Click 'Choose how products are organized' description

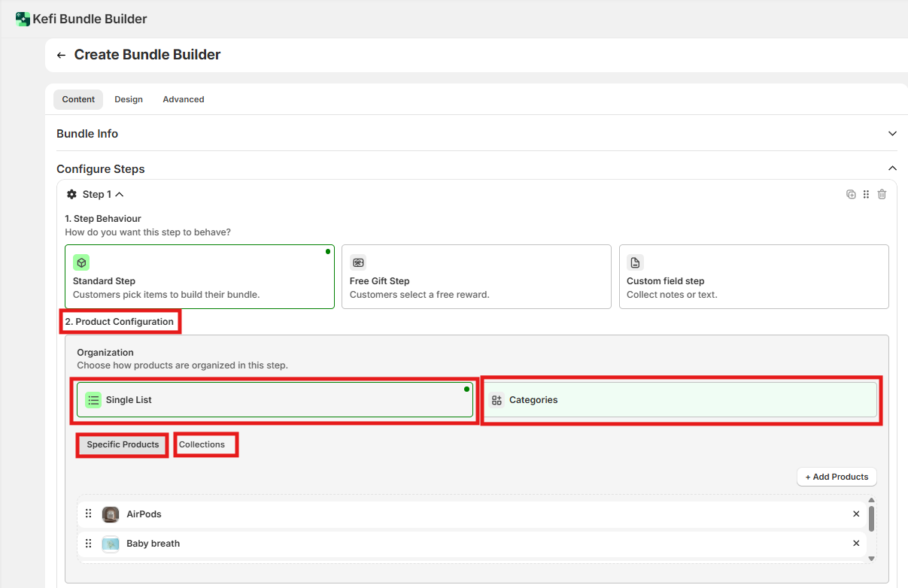tap(183, 365)
